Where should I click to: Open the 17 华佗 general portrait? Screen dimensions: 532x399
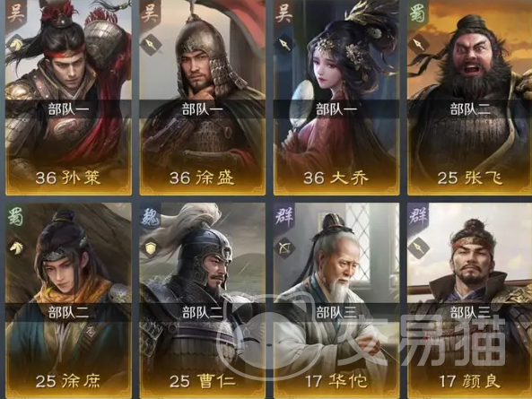(336, 300)
